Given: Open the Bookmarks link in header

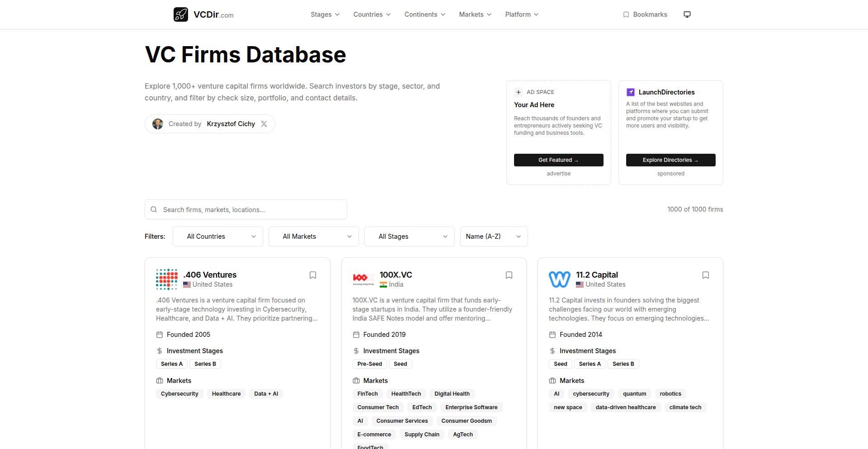Looking at the screenshot, I should pos(645,14).
